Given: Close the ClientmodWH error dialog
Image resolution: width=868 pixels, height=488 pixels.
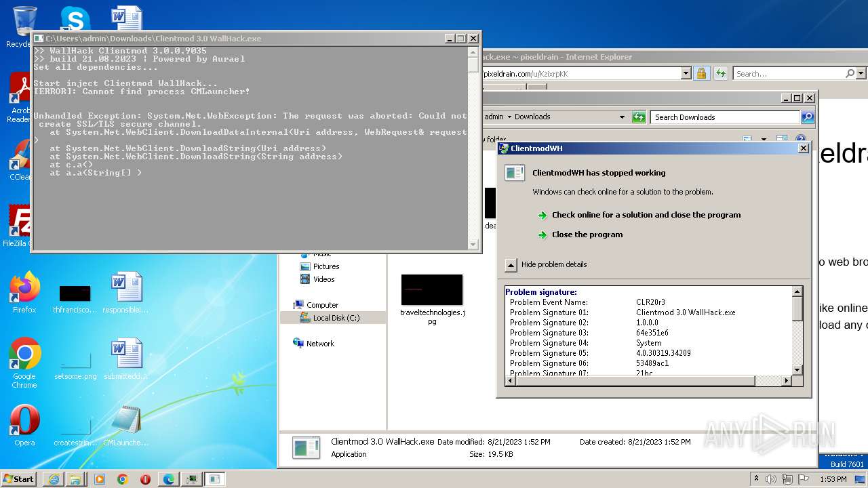Looking at the screenshot, I should (804, 148).
